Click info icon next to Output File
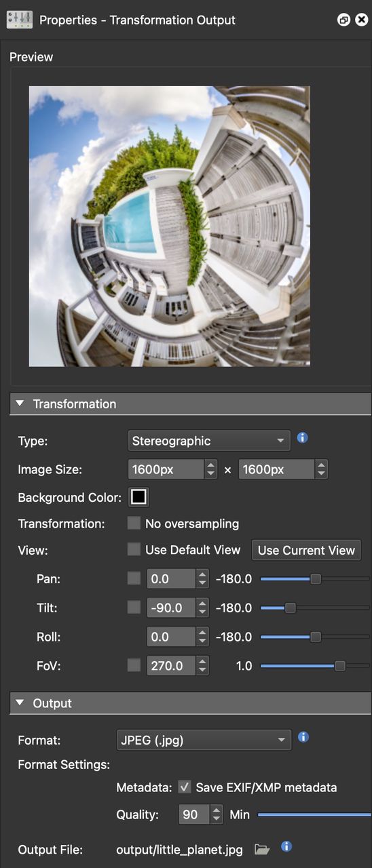Image resolution: width=372 pixels, height=868 pixels. click(x=286, y=846)
